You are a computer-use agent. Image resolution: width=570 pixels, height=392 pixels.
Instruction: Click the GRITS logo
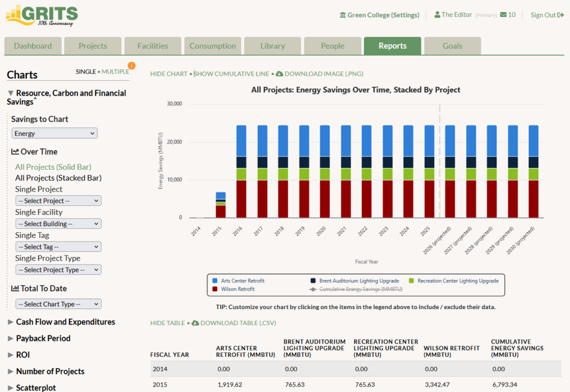(42, 15)
